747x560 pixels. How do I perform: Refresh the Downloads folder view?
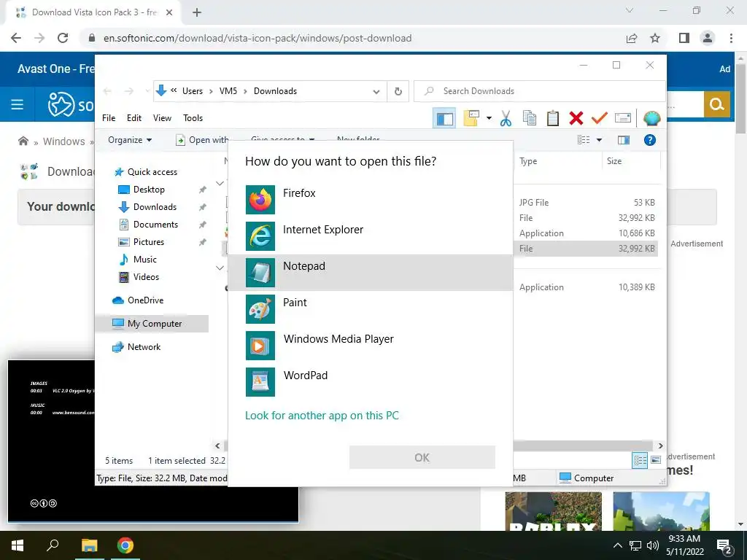(398, 91)
